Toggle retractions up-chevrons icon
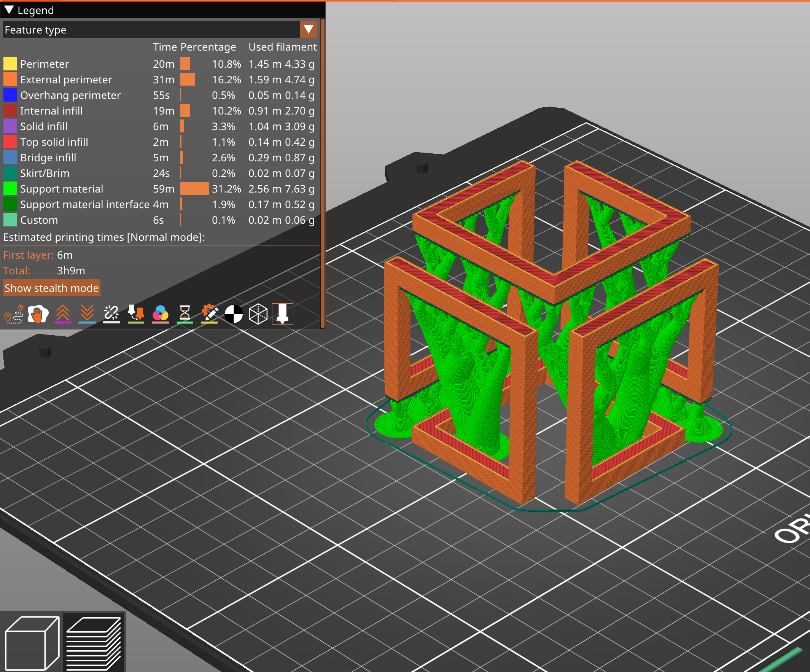Screen dimensions: 810x672 point(62,314)
